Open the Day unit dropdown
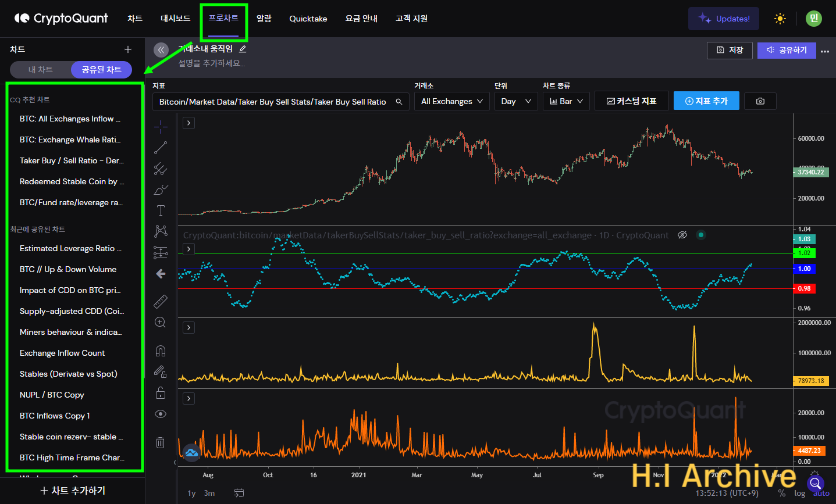Image resolution: width=836 pixels, height=504 pixels. coord(515,101)
